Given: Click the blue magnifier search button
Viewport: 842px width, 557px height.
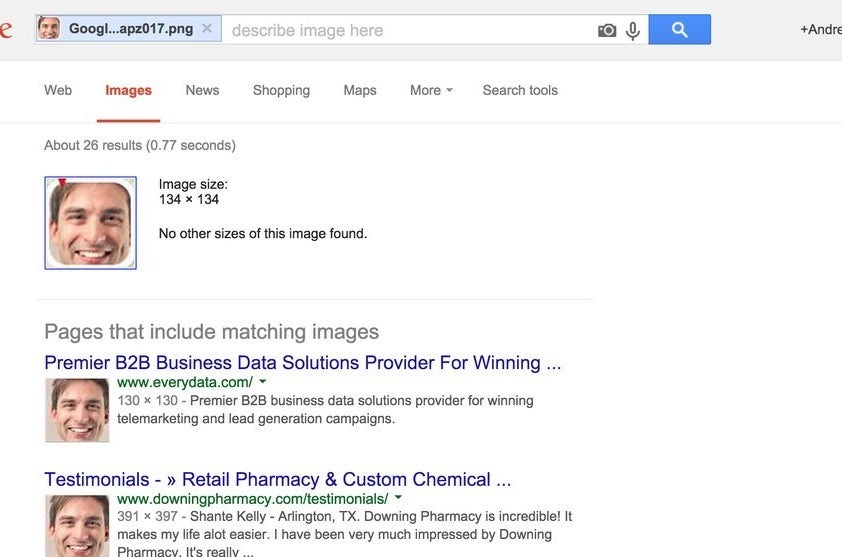Looking at the screenshot, I should point(679,30).
